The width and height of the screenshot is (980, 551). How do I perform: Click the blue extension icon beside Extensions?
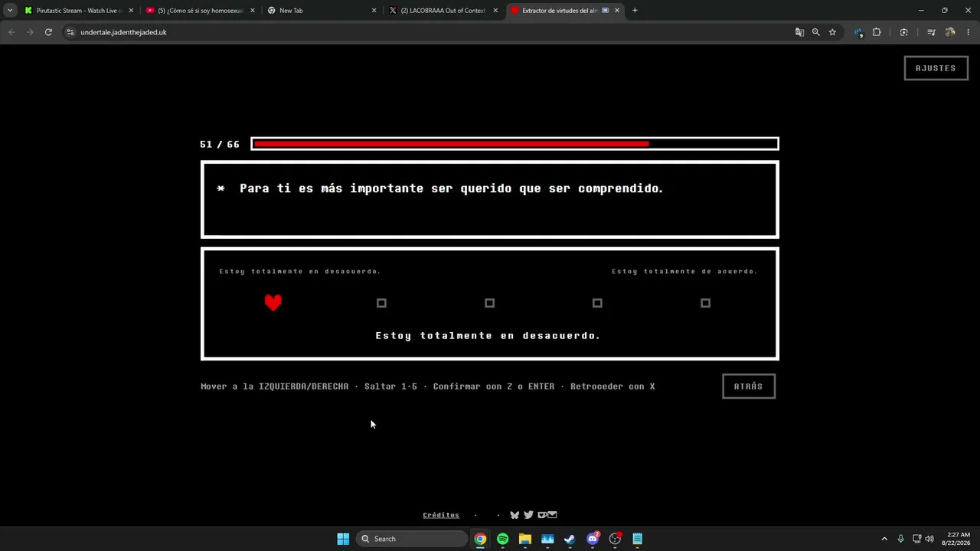pos(858,32)
